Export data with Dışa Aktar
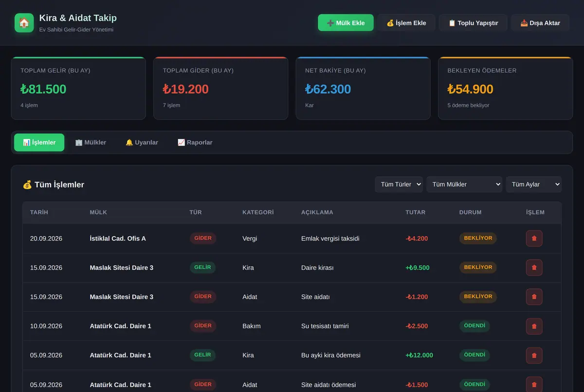The height and width of the screenshot is (392, 584). 540,23
